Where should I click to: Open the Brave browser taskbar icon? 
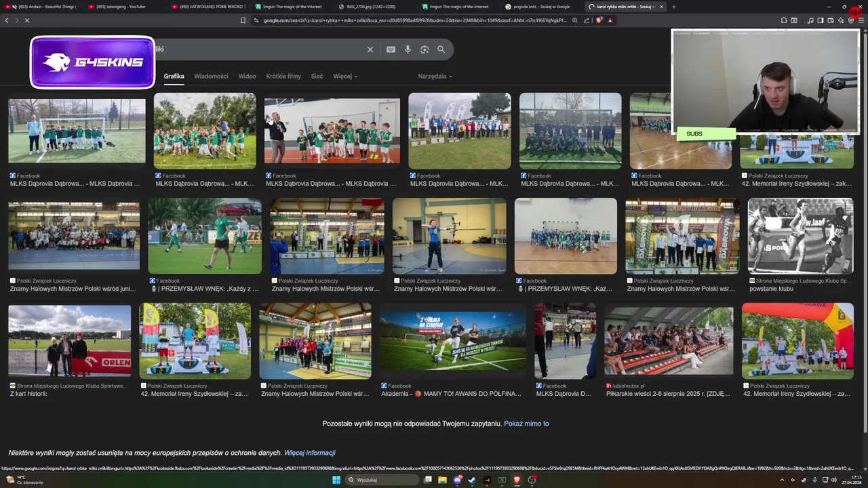pos(517,480)
